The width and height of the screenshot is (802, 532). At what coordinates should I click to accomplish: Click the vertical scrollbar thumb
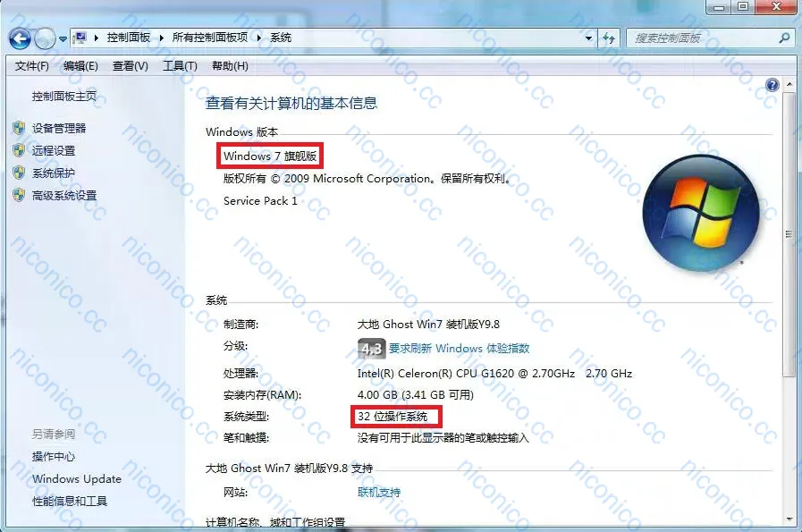(789, 235)
